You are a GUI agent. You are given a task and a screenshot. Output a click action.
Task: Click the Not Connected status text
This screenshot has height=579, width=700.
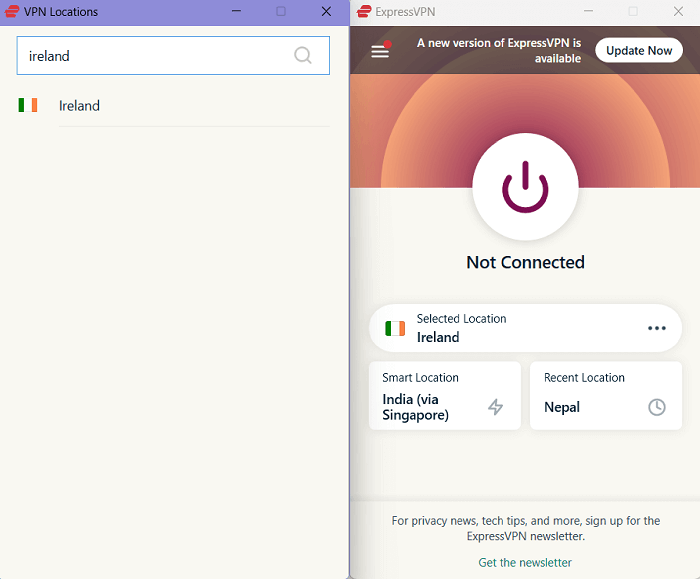pyautogui.click(x=525, y=262)
